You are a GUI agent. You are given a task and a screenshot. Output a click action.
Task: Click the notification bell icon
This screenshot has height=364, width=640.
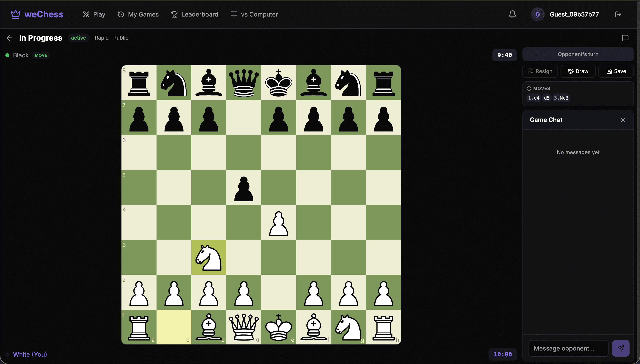click(x=512, y=14)
